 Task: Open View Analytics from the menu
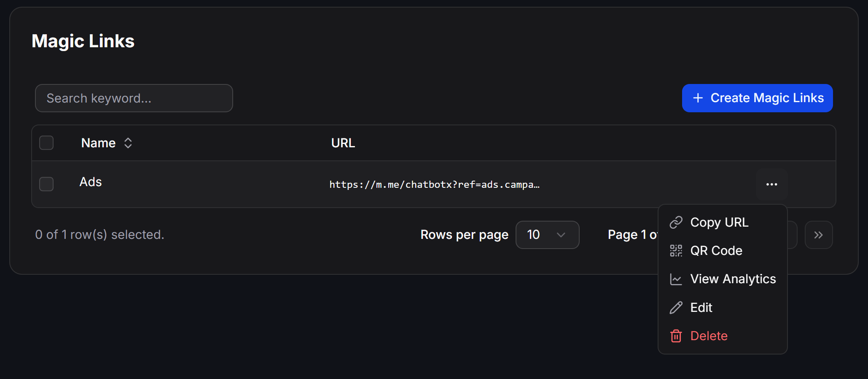click(x=723, y=279)
